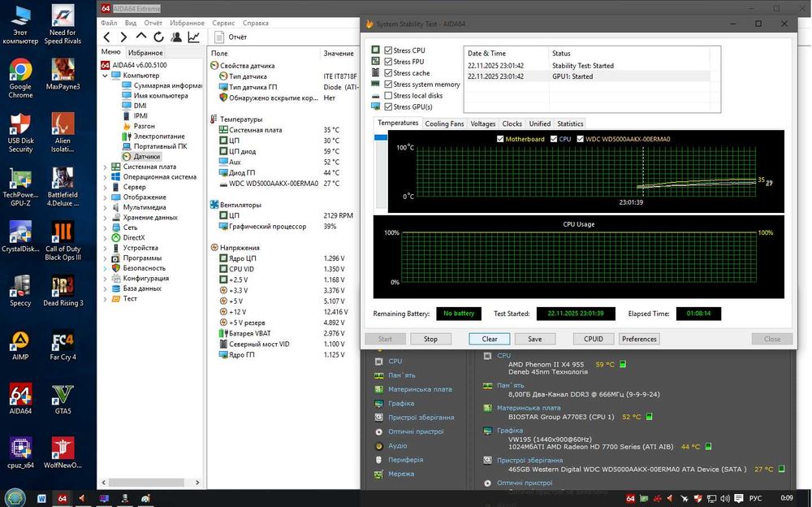Open GTA5 desktop icon

pos(63,399)
